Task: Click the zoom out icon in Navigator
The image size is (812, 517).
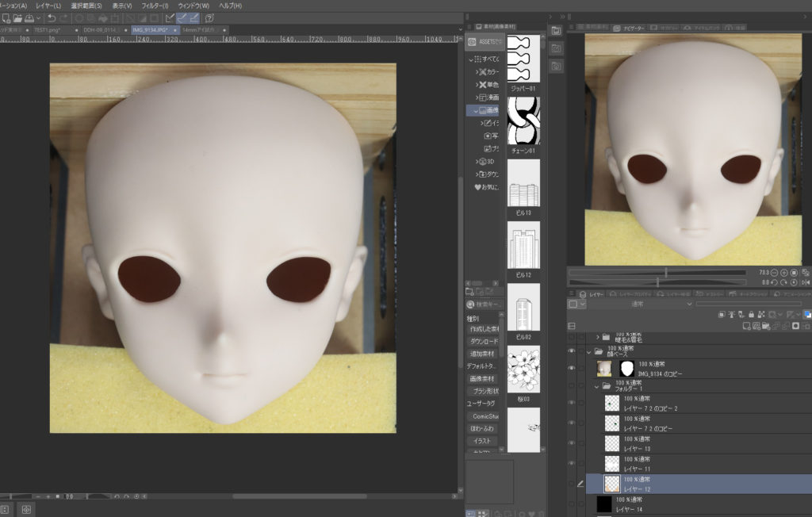Action: click(774, 272)
